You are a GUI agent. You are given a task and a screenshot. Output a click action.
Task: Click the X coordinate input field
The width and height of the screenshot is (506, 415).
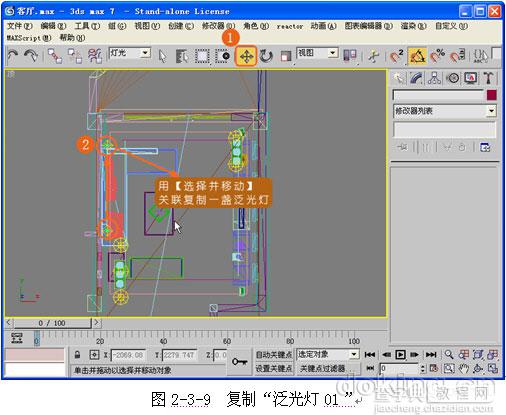click(128, 355)
